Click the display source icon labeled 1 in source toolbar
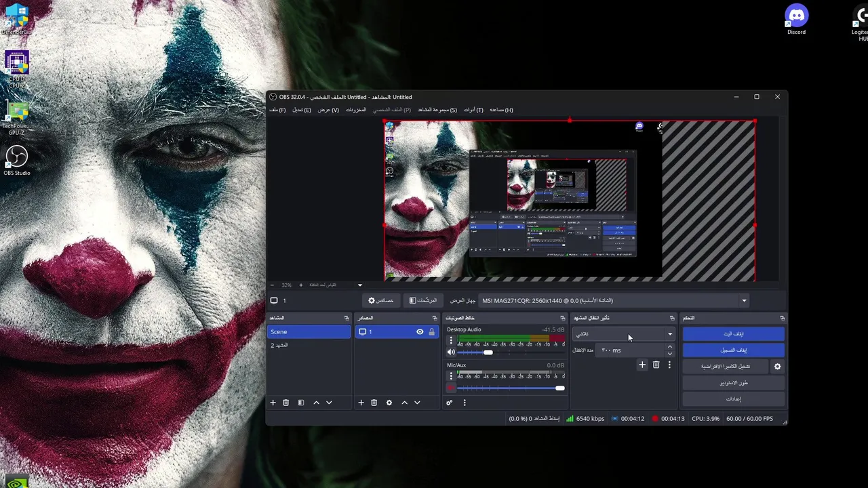This screenshot has width=868, height=488. tap(274, 300)
